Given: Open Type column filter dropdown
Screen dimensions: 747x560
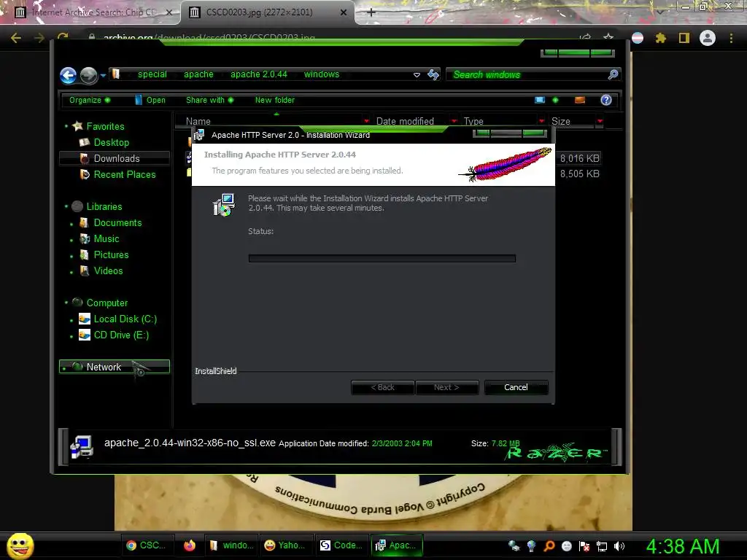Looking at the screenshot, I should pyautogui.click(x=542, y=121).
